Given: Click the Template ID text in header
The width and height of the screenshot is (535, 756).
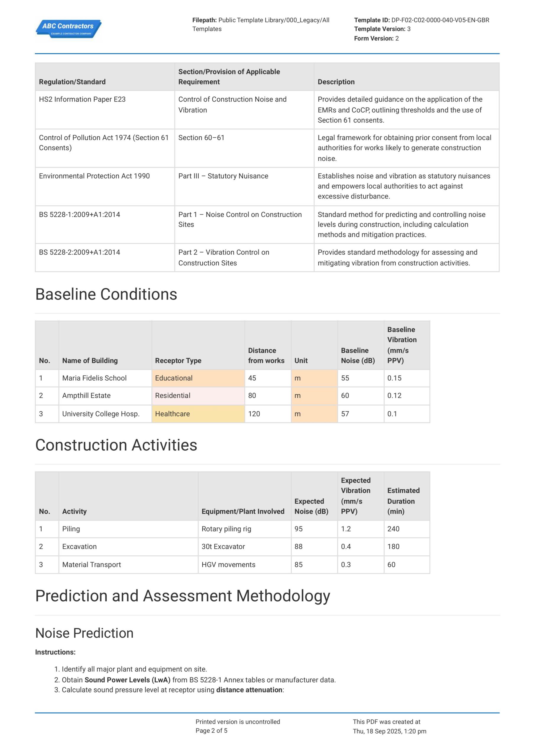Looking at the screenshot, I should coord(421,20).
